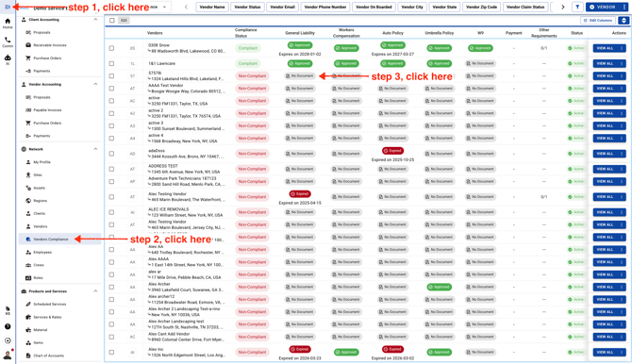Collapse the Client Accounting section
The width and height of the screenshot is (632, 364).
(95, 20)
